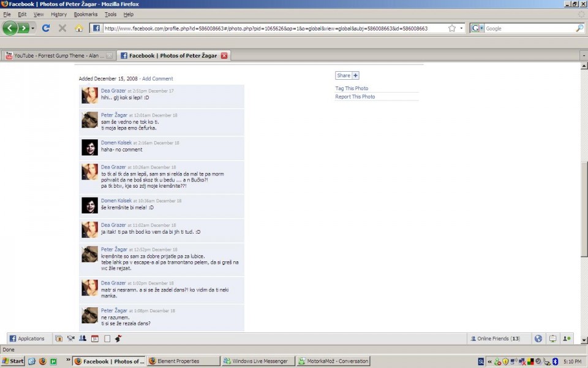Open the View menu
The image size is (588, 368).
click(x=39, y=14)
